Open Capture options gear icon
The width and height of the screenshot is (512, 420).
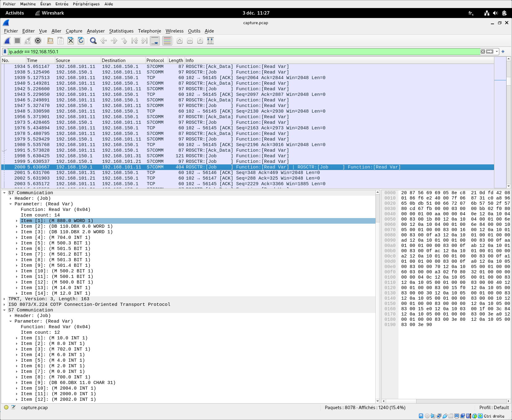(x=38, y=41)
